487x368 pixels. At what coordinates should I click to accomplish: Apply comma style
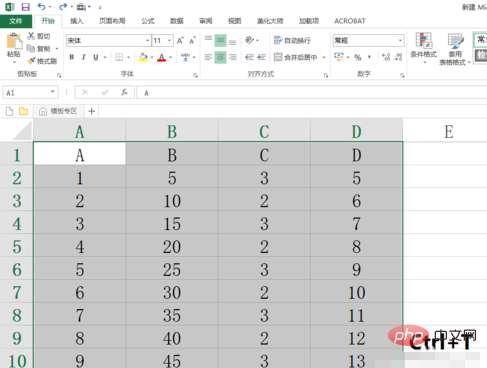coord(369,57)
